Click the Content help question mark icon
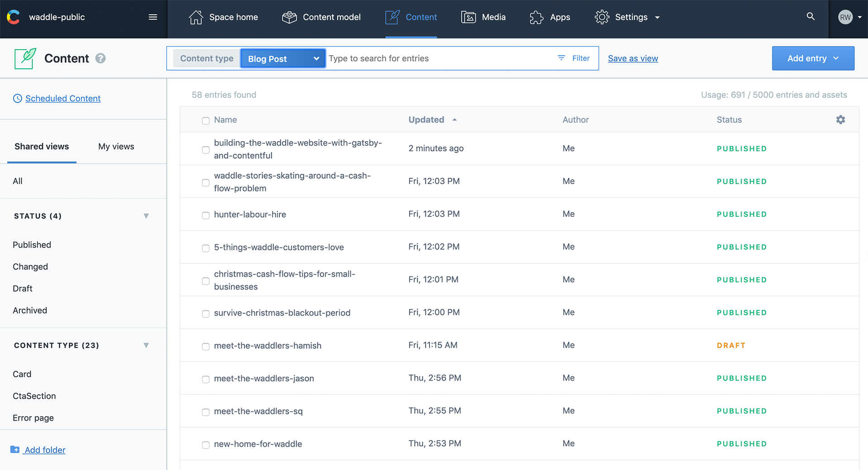The image size is (868, 470). [100, 58]
